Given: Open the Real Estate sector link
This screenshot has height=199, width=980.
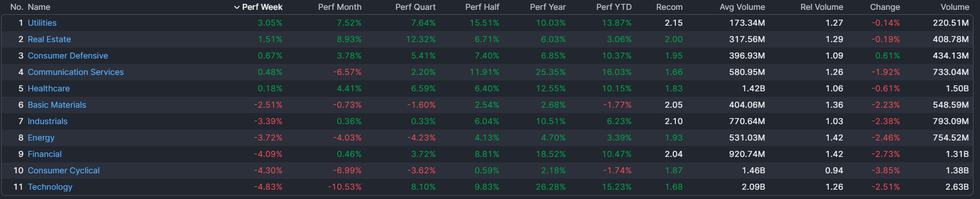Looking at the screenshot, I should point(49,39).
